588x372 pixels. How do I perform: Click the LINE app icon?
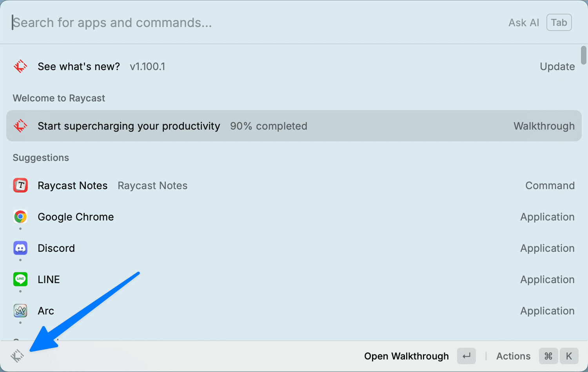pyautogui.click(x=20, y=279)
